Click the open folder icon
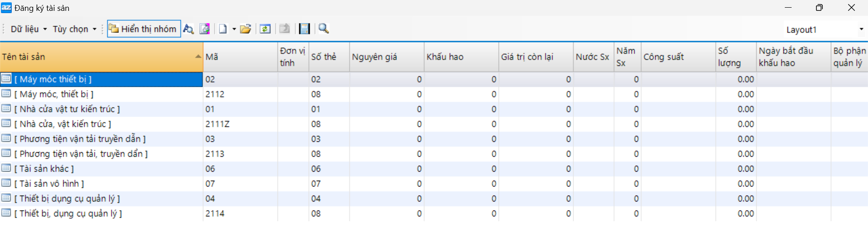Image resolution: width=868 pixels, height=234 pixels. tap(245, 29)
